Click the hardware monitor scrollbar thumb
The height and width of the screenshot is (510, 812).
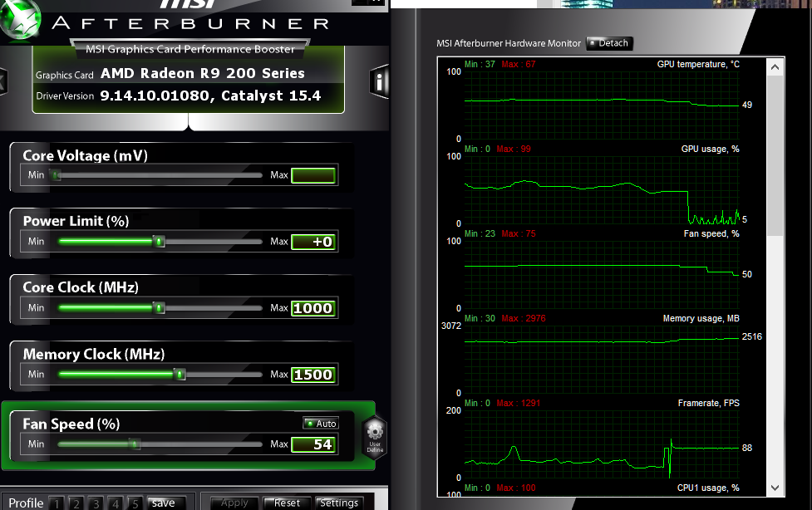click(x=775, y=155)
